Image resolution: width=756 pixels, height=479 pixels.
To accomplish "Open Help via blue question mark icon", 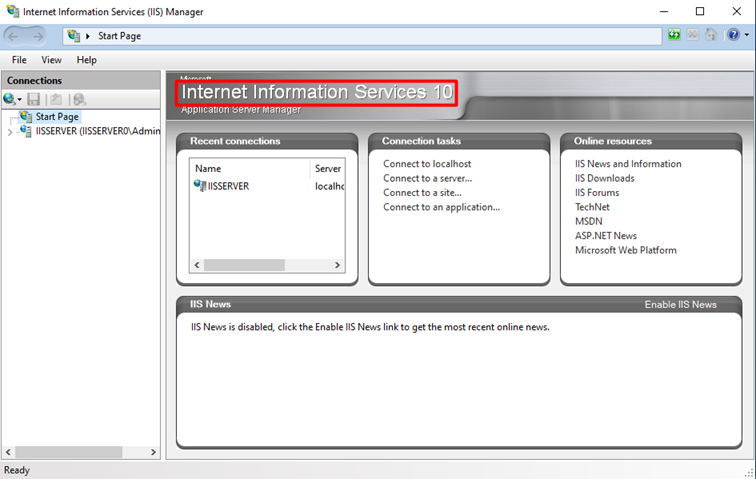I will tap(732, 36).
